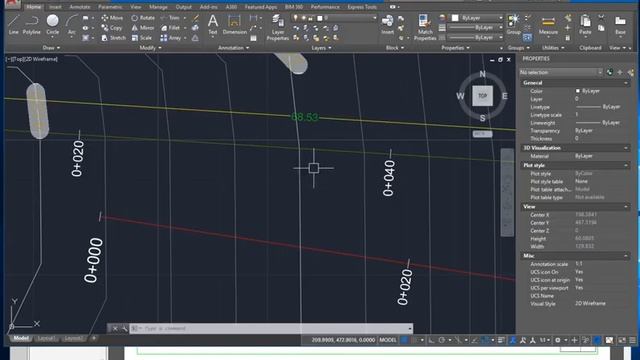This screenshot has width=640, height=360.
Task: Open the annotation scale 1:1 dropdown
Action: [544, 340]
